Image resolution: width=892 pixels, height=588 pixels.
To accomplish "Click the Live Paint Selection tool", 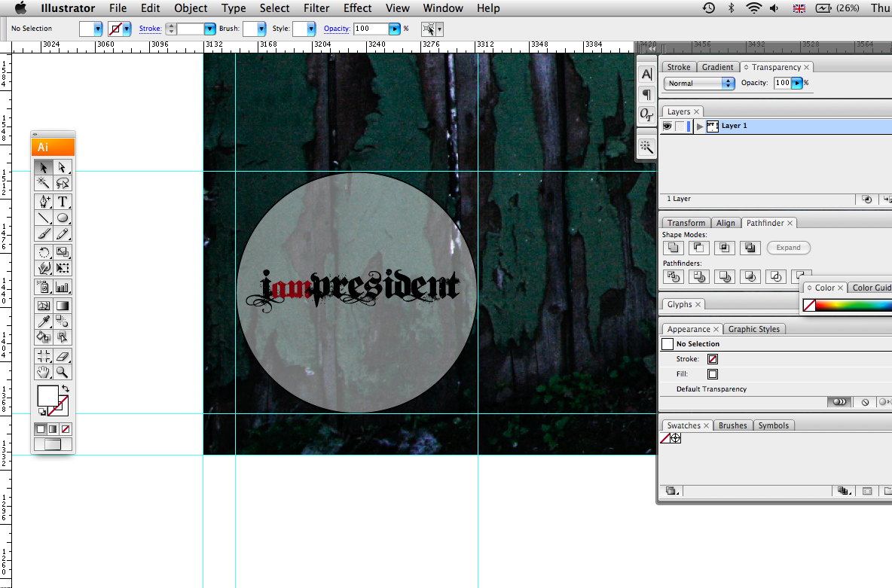I will tap(62, 337).
